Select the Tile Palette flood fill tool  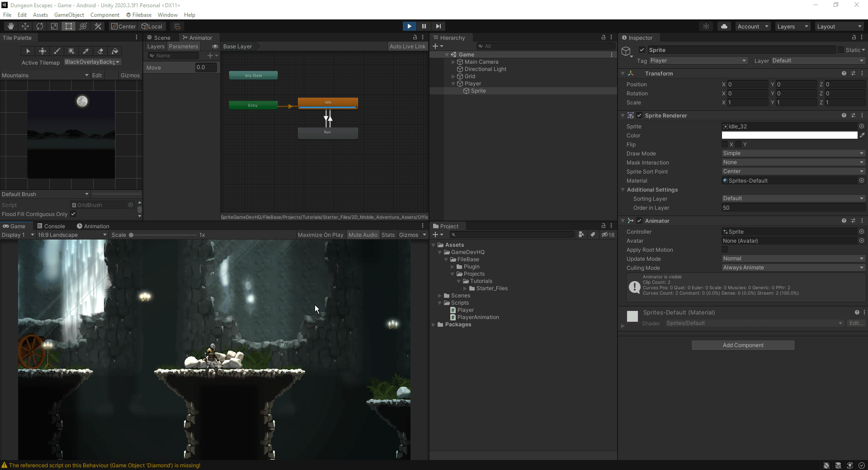(x=115, y=51)
